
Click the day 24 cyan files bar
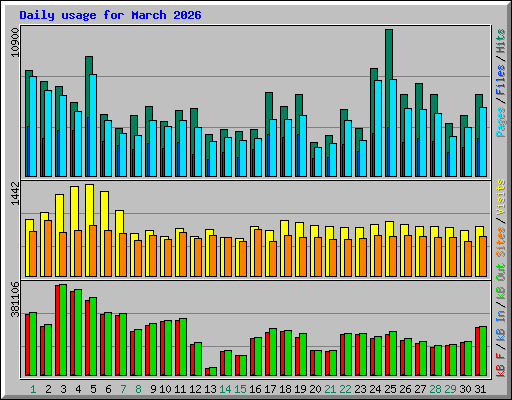tap(378, 129)
